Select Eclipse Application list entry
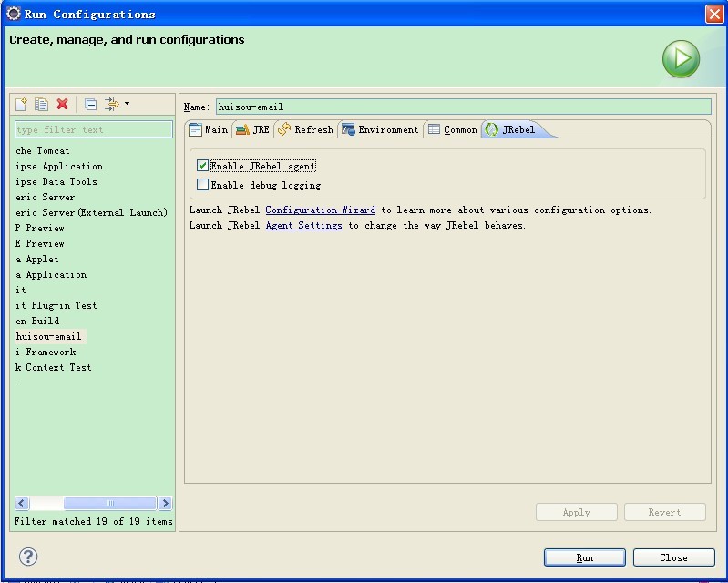This screenshot has height=583, width=728. (58, 166)
